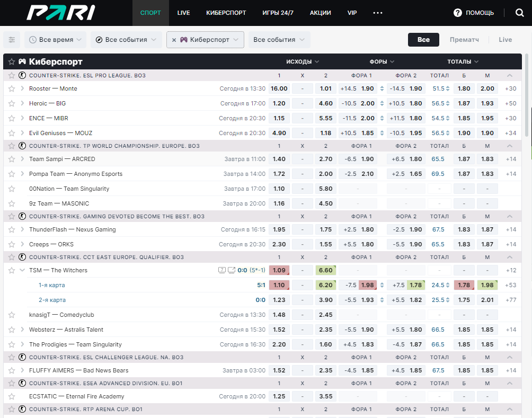Image resolution: width=532 pixels, height=418 pixels.
Task: Star the Team Sampi — ARCRED match
Action: [12, 159]
